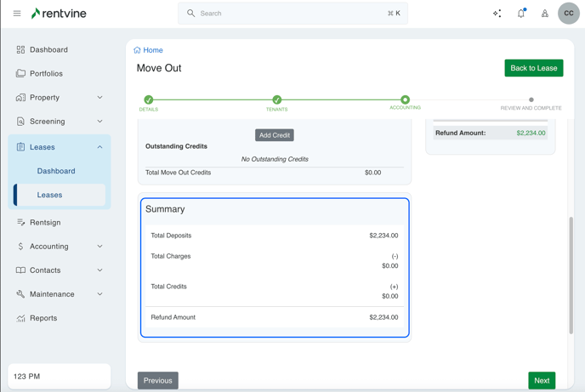Open the notifications bell
The width and height of the screenshot is (585, 392).
click(521, 14)
